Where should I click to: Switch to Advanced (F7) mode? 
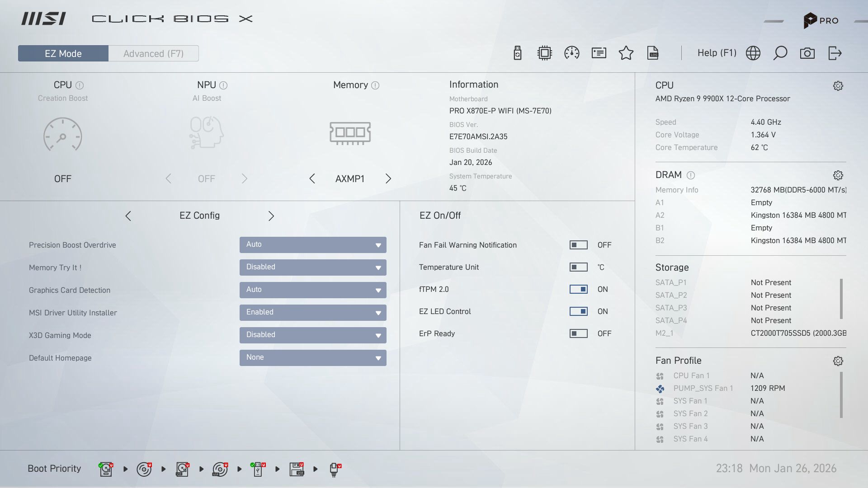(153, 53)
